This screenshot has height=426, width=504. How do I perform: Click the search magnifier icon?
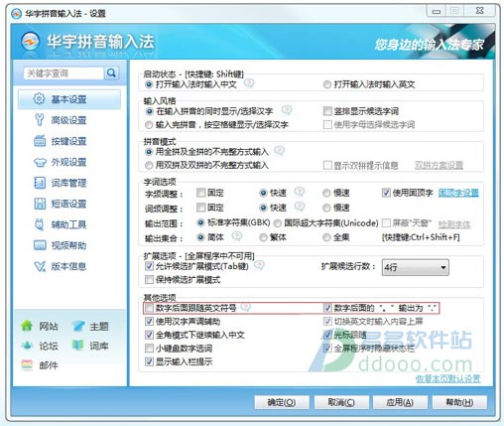pyautogui.click(x=111, y=72)
